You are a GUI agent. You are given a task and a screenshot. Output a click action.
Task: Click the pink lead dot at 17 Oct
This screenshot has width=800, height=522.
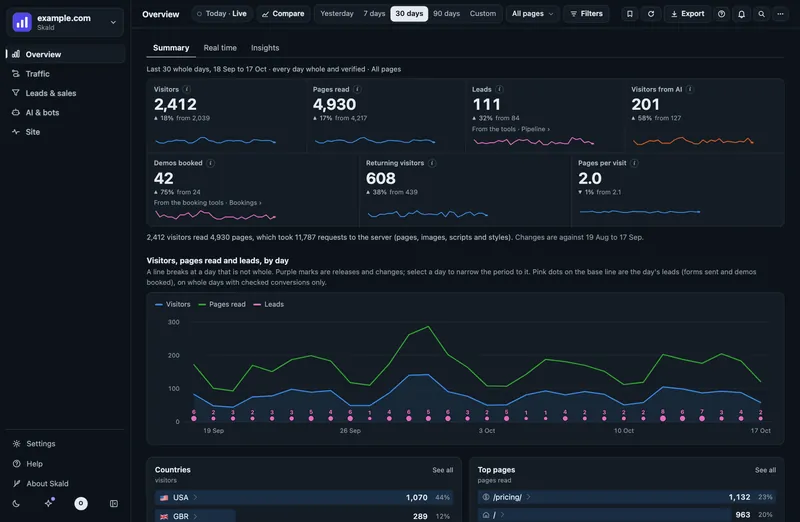[x=761, y=418]
